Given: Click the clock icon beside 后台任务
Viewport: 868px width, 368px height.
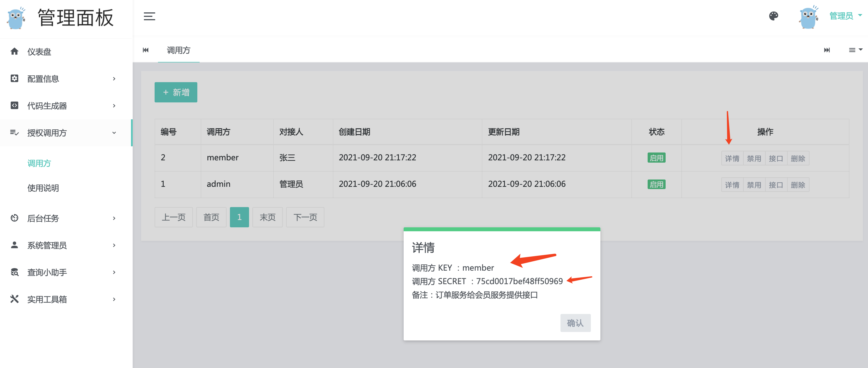Looking at the screenshot, I should [x=14, y=218].
